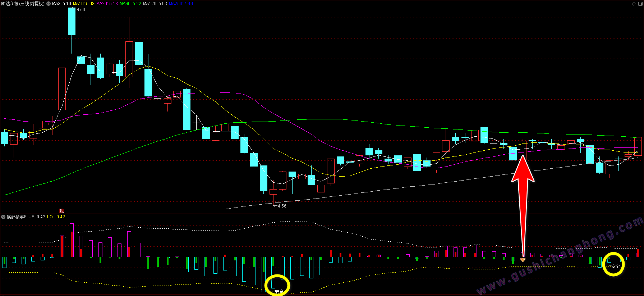Click the yellow MA10: 5.08 label
Screen dimensions: 644x296
[84, 4]
